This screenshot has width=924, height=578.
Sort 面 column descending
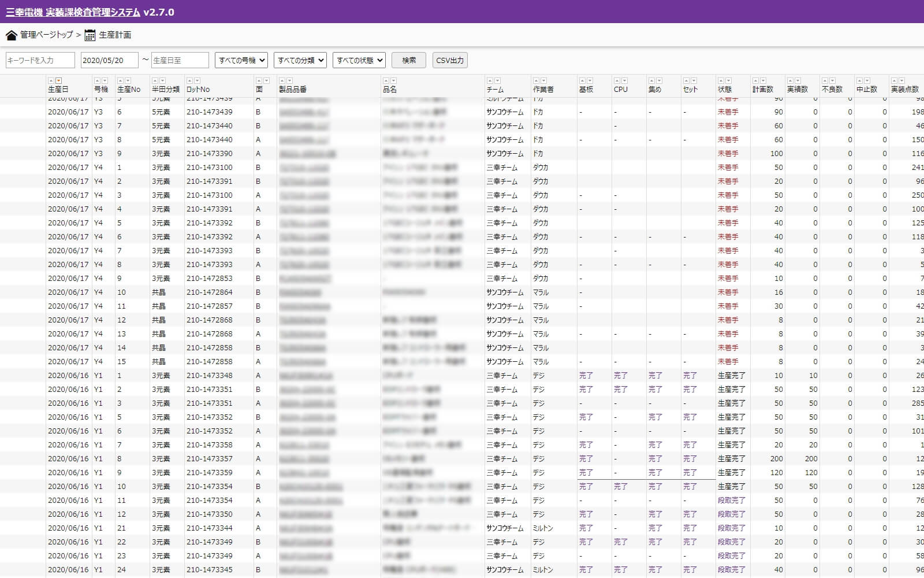266,81
